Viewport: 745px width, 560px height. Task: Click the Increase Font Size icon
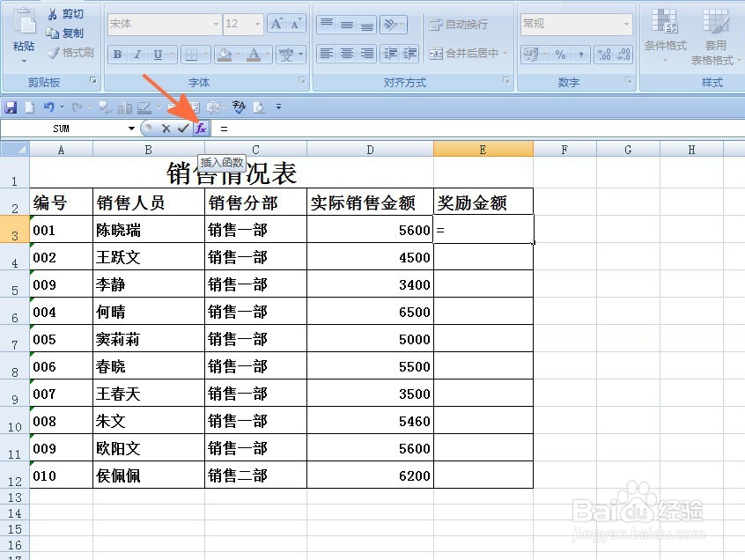pyautogui.click(x=278, y=25)
